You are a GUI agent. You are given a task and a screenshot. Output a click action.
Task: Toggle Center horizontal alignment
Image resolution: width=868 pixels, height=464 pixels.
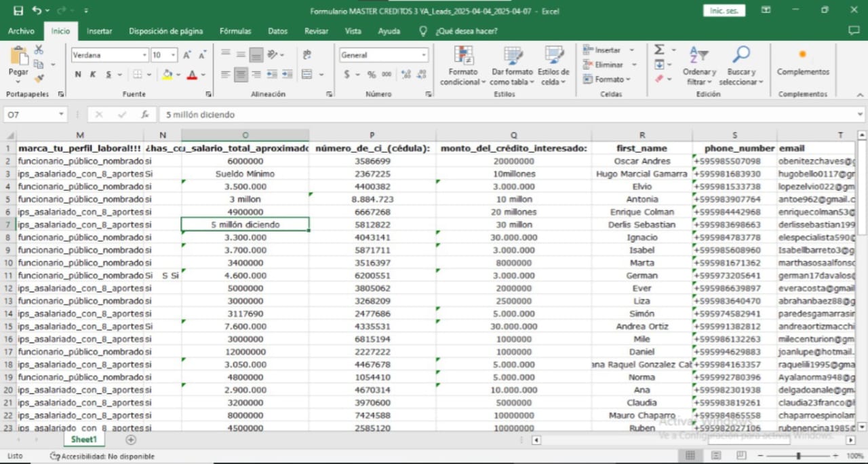point(241,75)
